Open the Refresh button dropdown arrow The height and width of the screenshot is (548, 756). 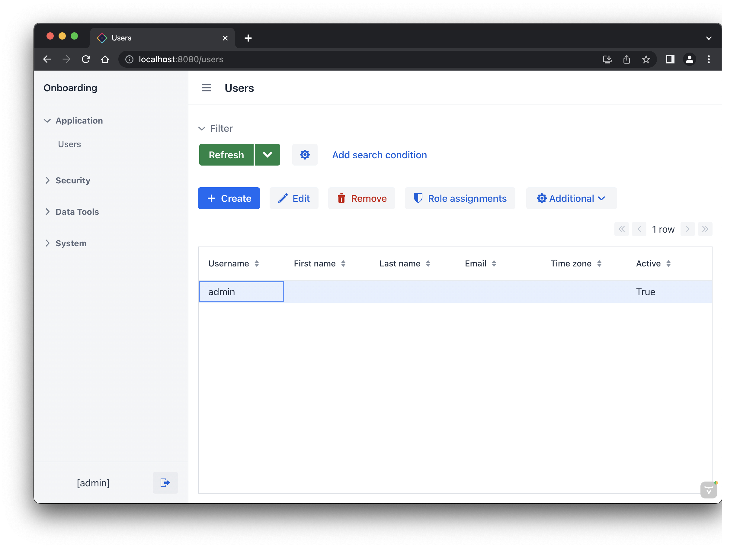tap(267, 155)
